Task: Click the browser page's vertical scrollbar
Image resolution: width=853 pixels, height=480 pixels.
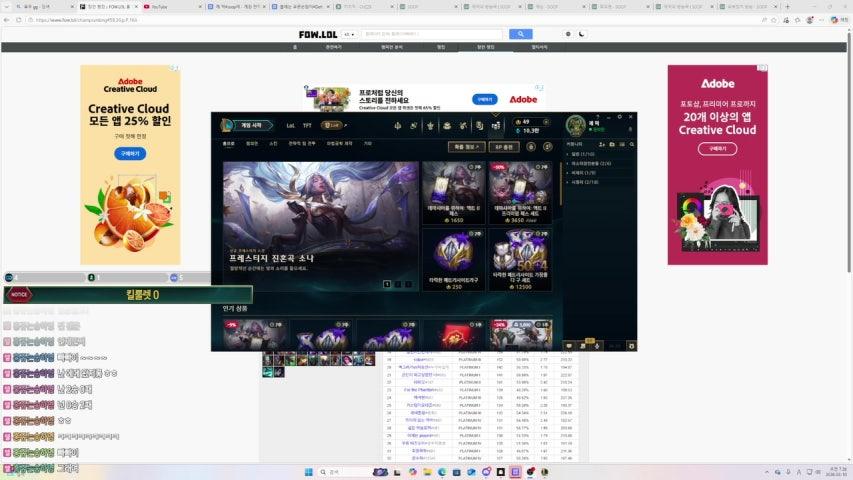Action: click(x=849, y=152)
